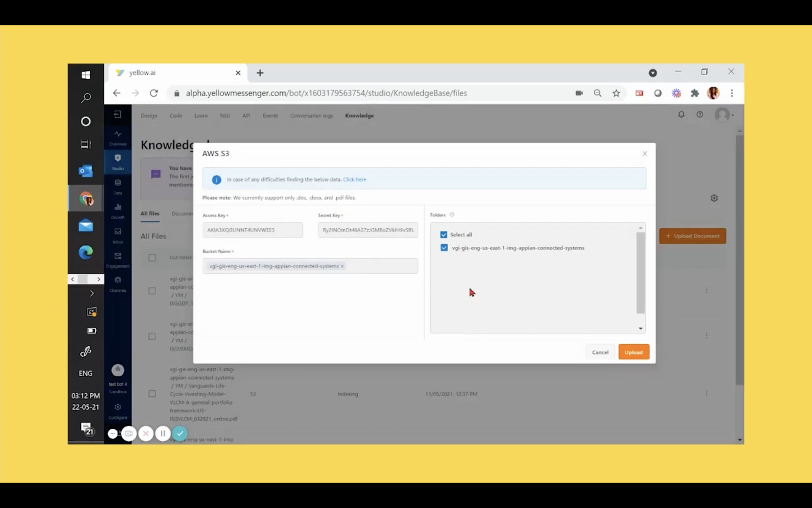Toggle the header select-all files checkbox

pos(152,258)
